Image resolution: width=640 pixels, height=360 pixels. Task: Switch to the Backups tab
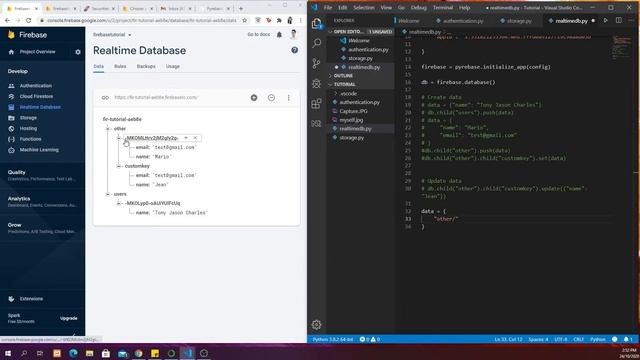146,66
